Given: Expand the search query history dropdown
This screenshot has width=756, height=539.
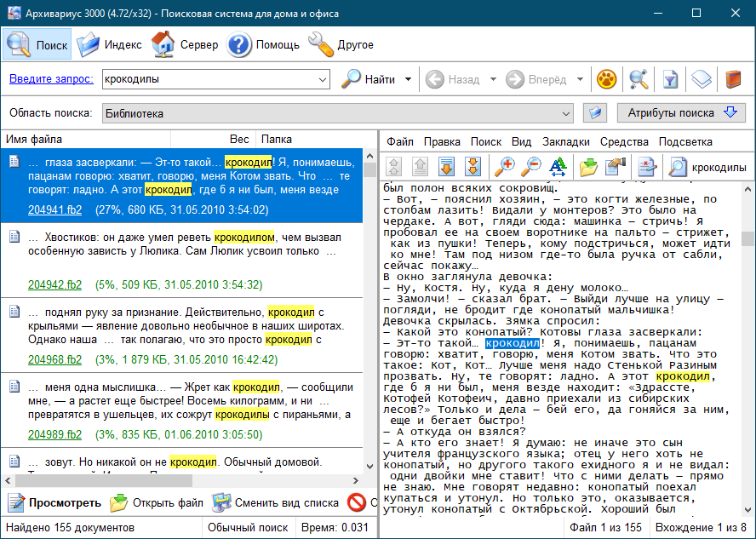Looking at the screenshot, I should pos(323,79).
